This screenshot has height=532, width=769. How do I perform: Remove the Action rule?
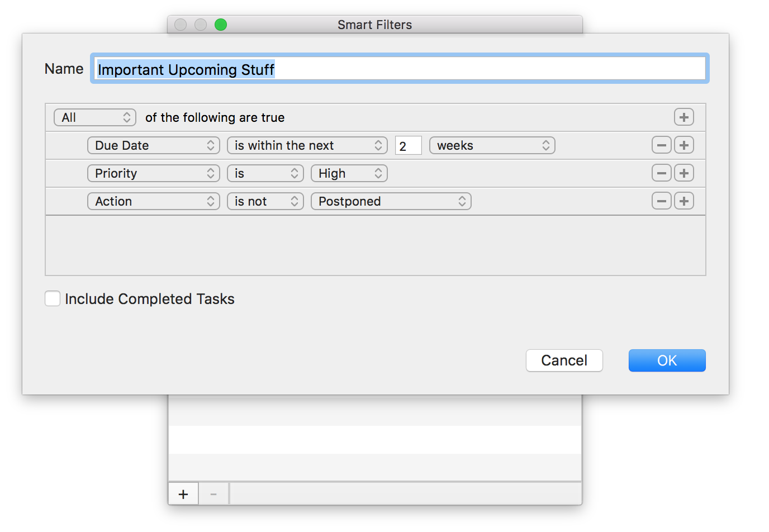661,201
